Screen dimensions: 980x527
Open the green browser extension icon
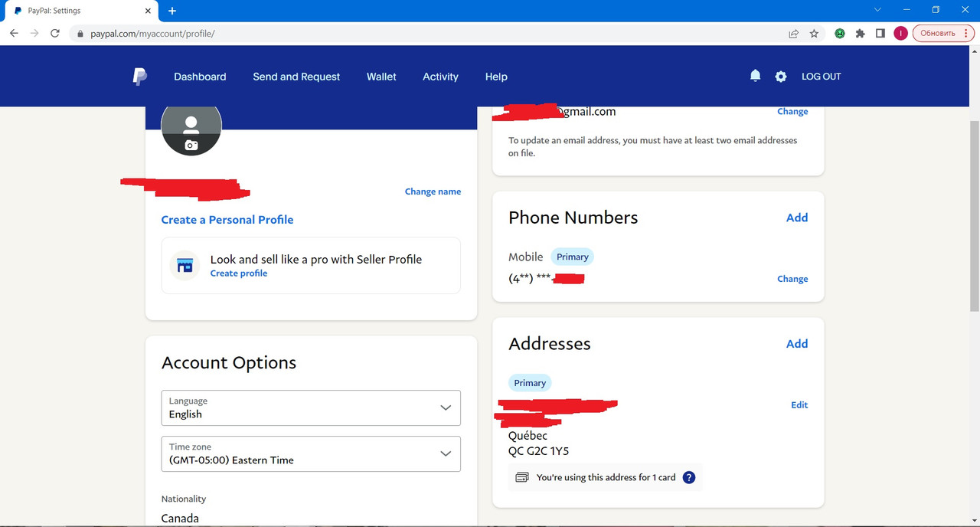tap(840, 34)
